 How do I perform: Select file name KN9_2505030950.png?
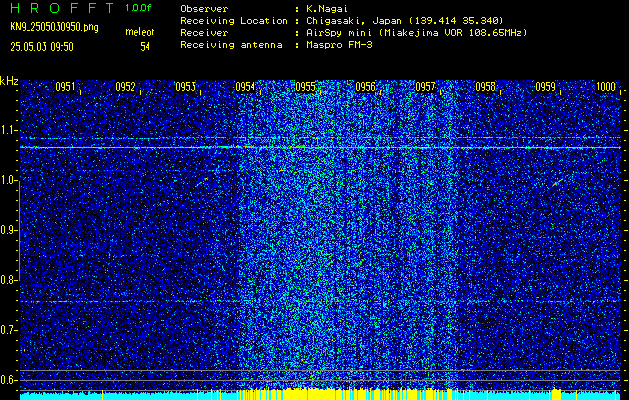tap(54, 27)
